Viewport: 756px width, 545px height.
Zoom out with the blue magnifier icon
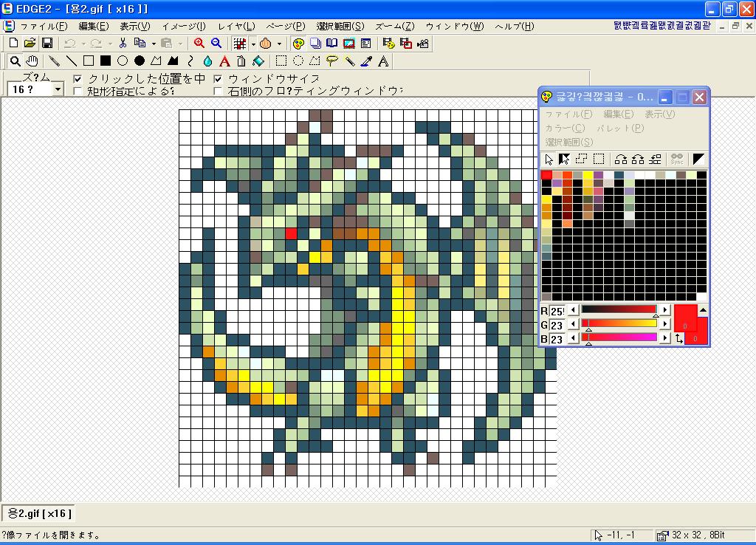click(216, 44)
